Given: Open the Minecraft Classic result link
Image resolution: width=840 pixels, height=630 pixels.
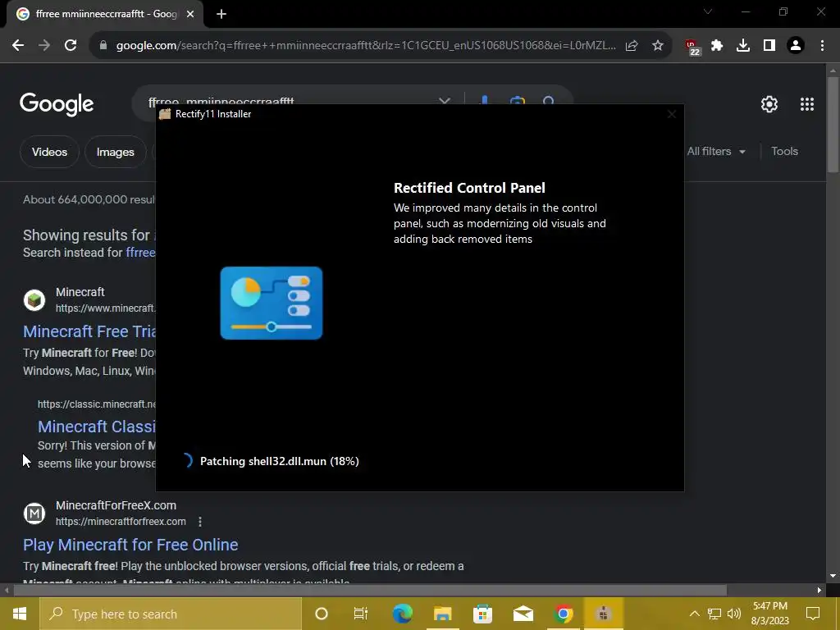Looking at the screenshot, I should 97,427.
